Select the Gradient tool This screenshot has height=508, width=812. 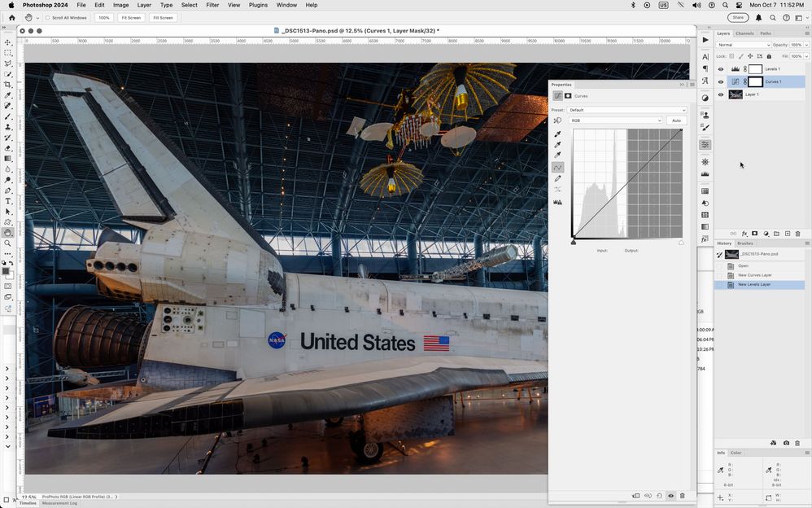point(8,159)
